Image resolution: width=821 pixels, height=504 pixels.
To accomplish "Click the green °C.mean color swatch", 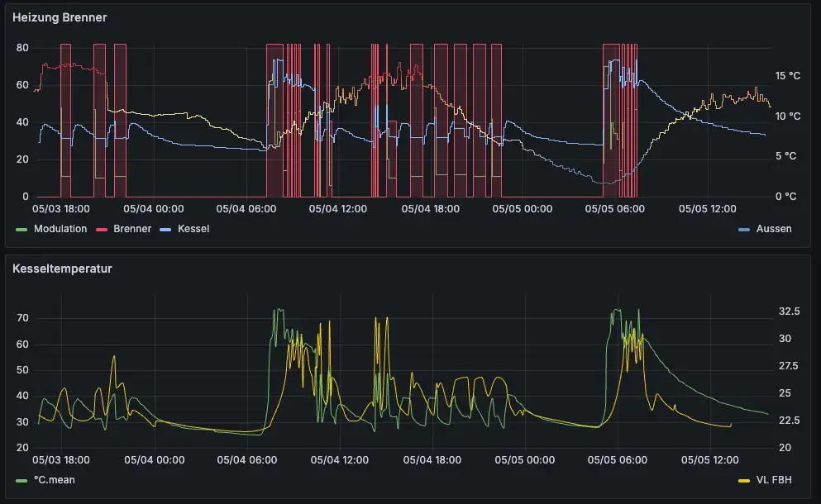I will click(22, 479).
